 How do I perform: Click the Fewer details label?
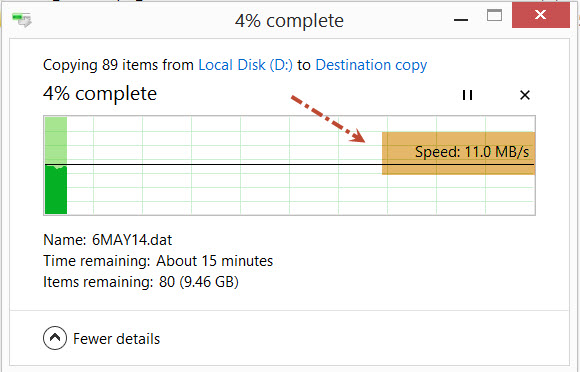pos(117,339)
